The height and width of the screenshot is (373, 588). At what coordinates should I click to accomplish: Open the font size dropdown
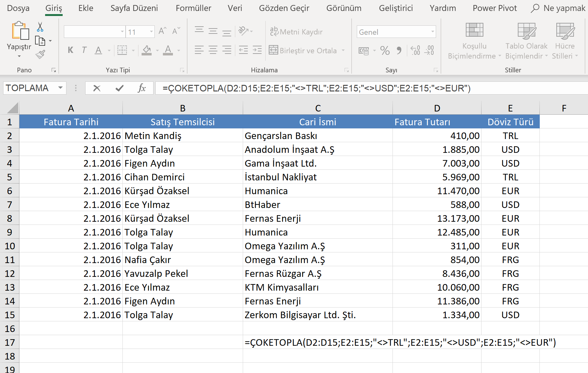[x=151, y=31]
